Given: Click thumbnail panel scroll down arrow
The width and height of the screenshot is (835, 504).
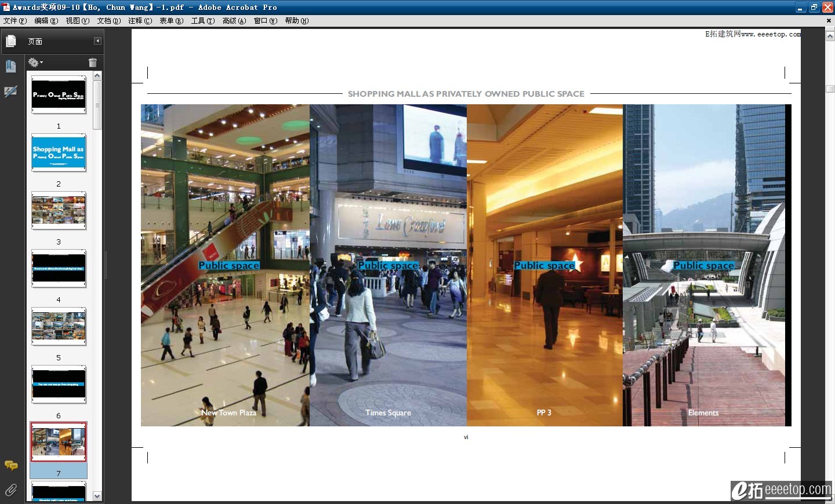Looking at the screenshot, I should click(97, 496).
